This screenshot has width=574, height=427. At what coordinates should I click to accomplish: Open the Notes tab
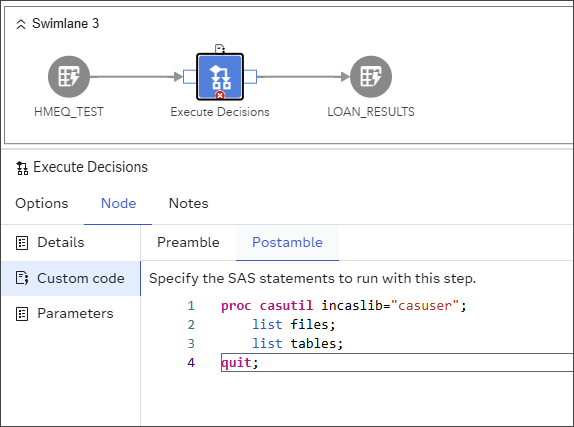189,203
